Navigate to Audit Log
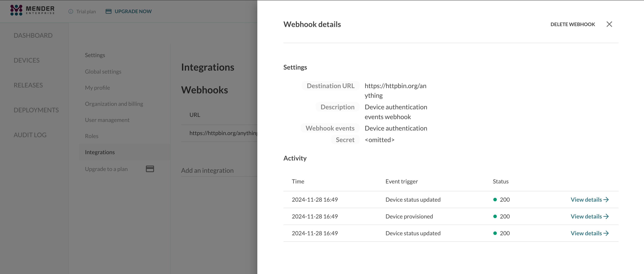The height and width of the screenshot is (274, 644). click(30, 135)
